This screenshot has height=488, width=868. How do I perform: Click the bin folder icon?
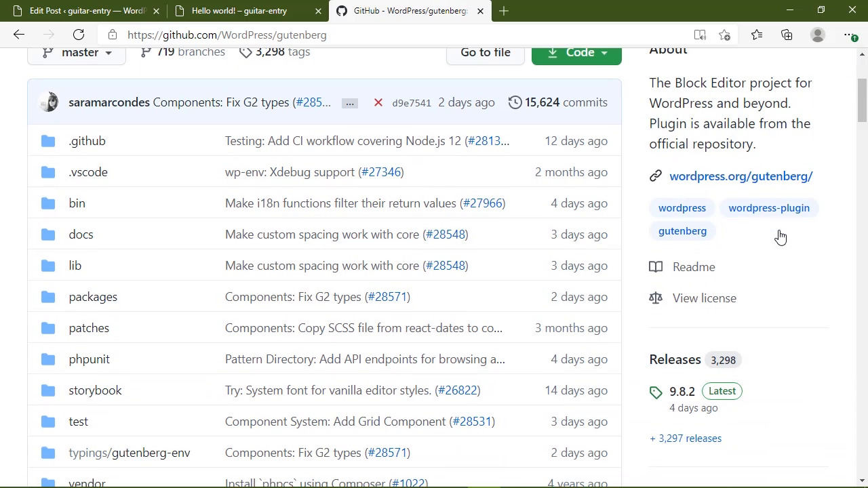(x=47, y=203)
